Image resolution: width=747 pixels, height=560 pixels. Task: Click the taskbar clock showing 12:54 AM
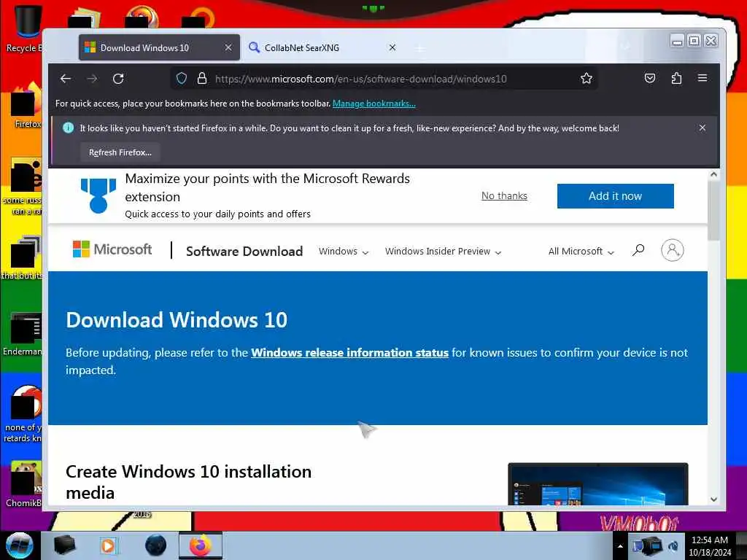(x=710, y=546)
